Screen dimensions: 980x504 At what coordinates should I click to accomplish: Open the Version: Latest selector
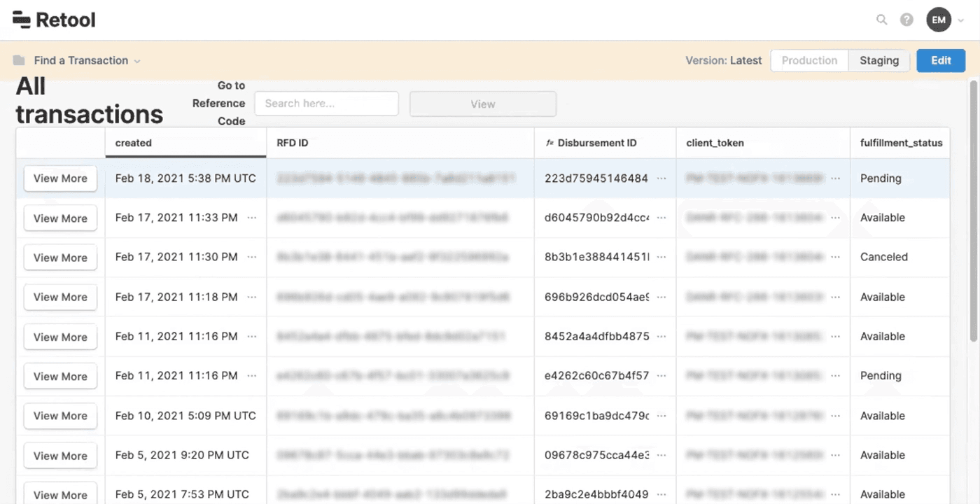[724, 60]
